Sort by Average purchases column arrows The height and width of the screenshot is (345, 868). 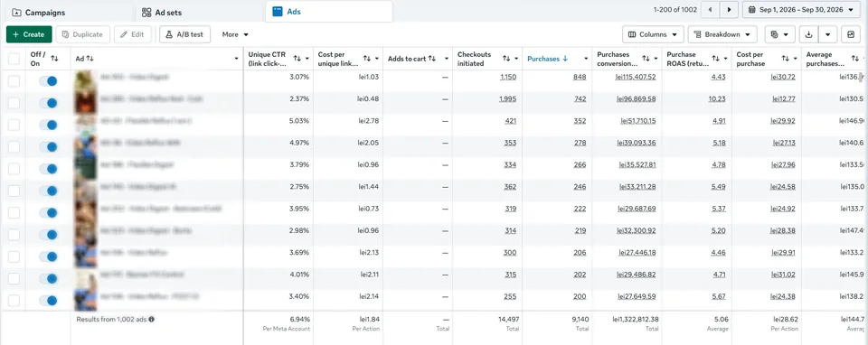(855, 59)
